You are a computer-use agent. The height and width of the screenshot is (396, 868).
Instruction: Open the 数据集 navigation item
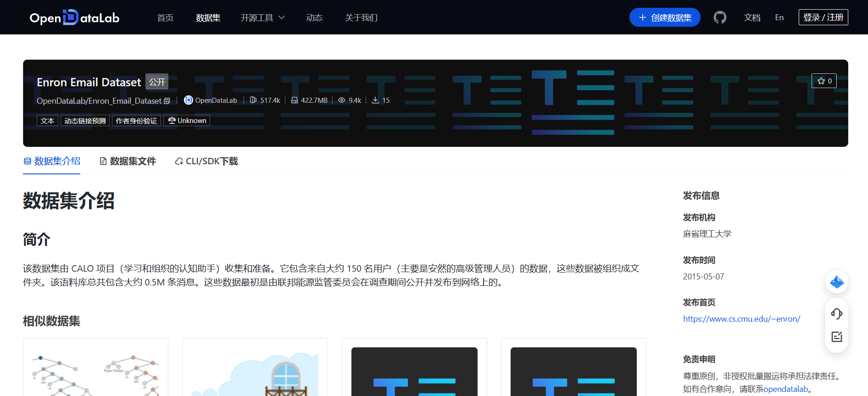[x=208, y=17]
